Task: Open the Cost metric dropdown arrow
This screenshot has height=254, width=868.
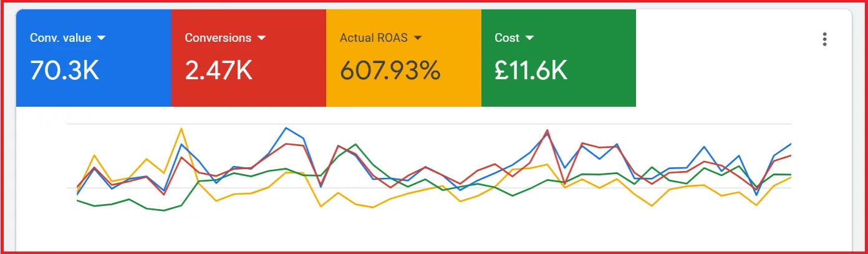Action: 529,38
